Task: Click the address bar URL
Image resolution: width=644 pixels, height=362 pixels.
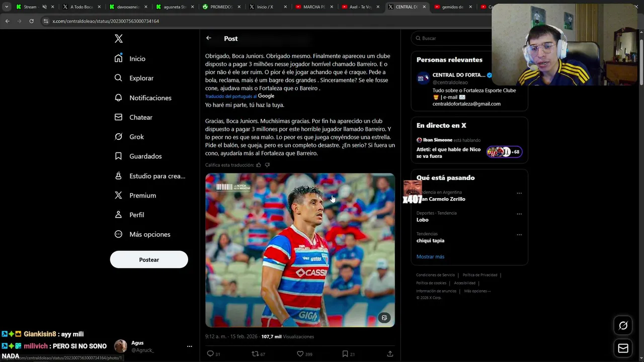Action: (x=106, y=21)
